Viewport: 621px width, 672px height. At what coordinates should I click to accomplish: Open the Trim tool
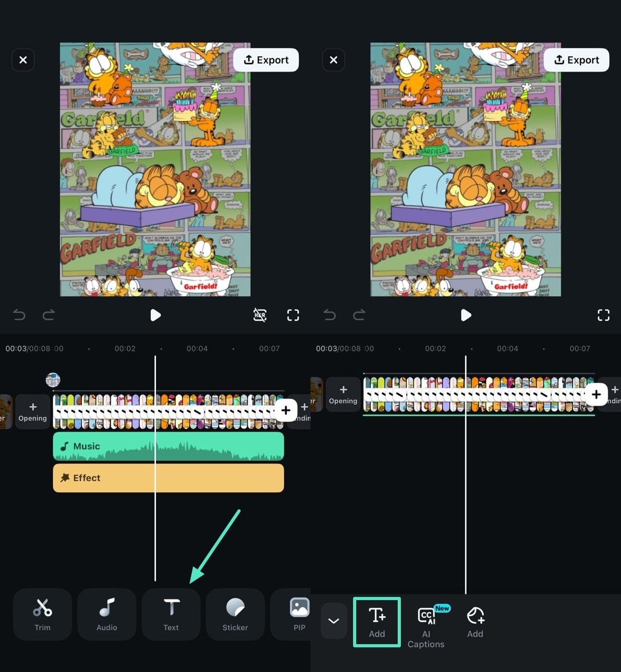tap(43, 614)
